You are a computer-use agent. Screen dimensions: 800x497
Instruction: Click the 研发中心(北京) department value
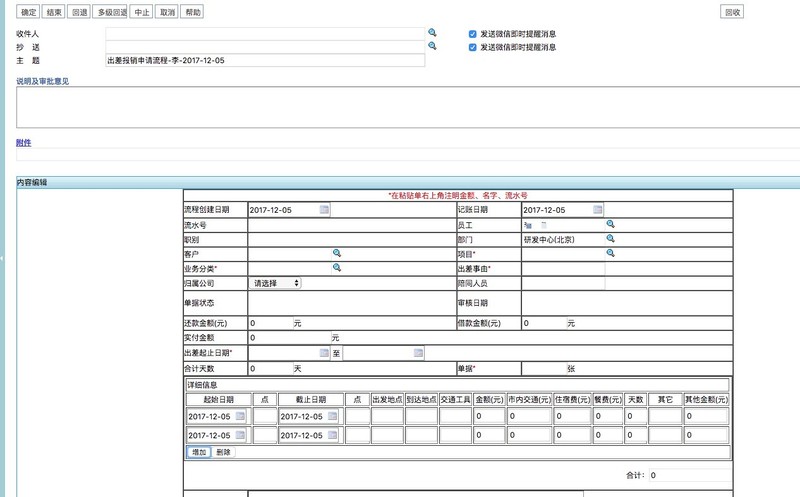pyautogui.click(x=549, y=239)
